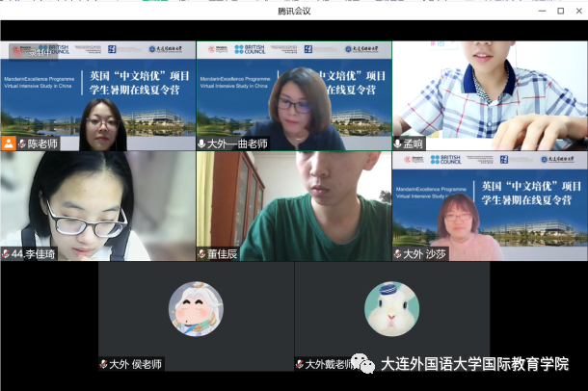Click the rabbit avatar of 大外戴老师
588x391 pixels.
392,309
